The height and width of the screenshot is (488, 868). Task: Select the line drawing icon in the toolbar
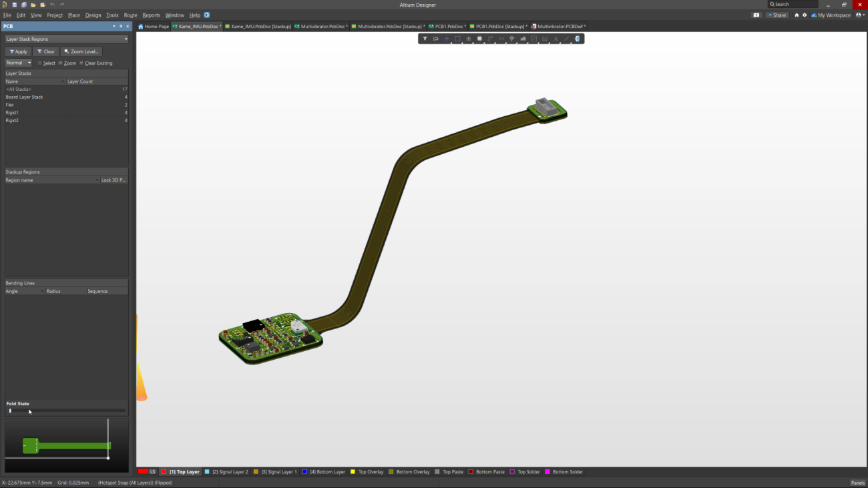point(566,38)
